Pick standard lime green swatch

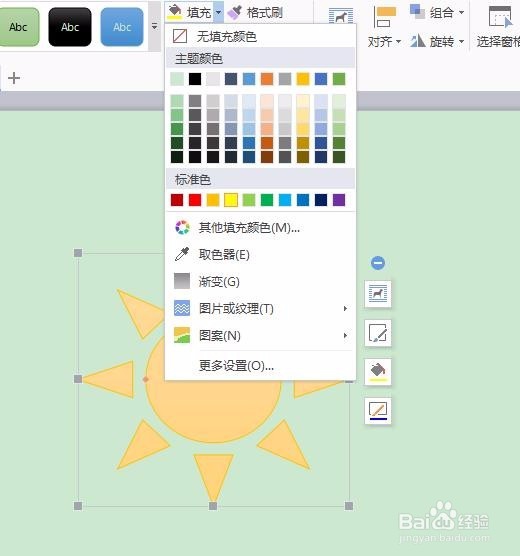click(x=249, y=200)
